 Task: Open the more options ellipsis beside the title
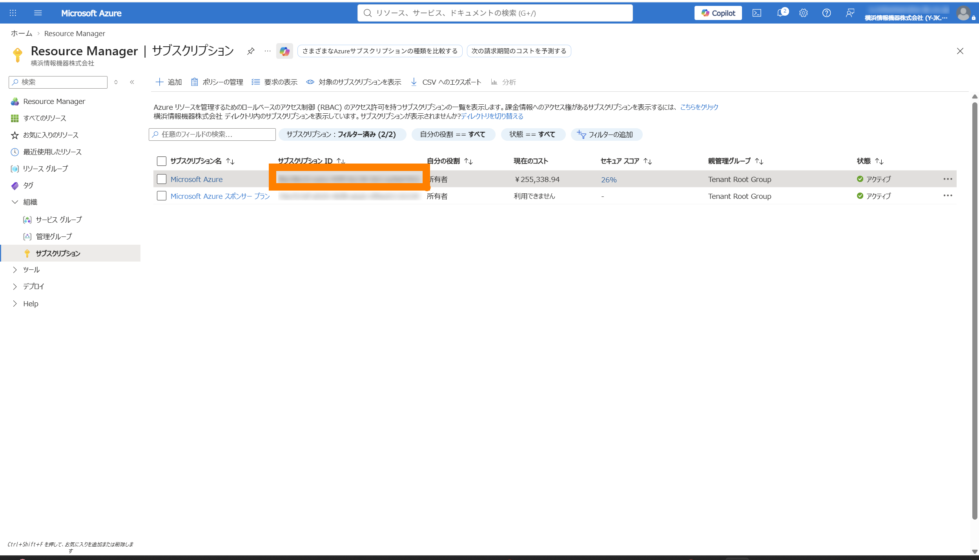click(268, 51)
